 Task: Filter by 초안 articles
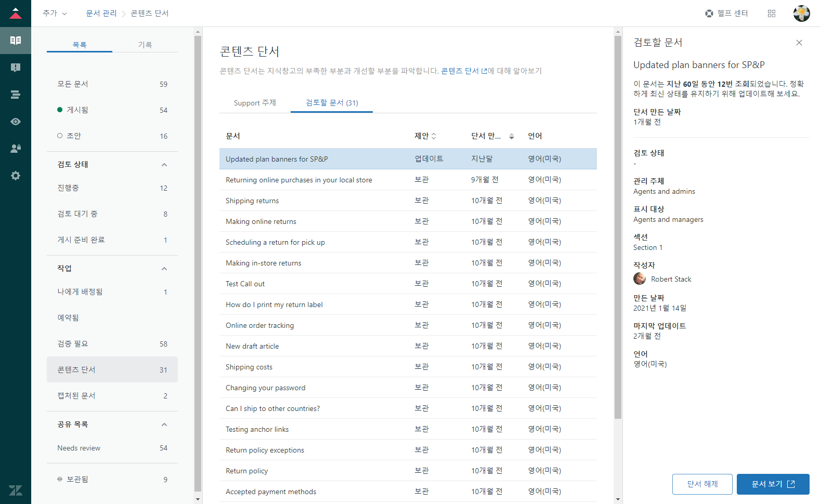pos(112,136)
